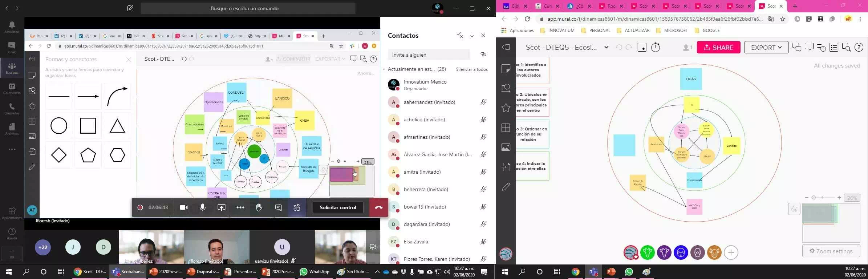Collapse the 'Actualmente en est...' participants list

pos(384,69)
